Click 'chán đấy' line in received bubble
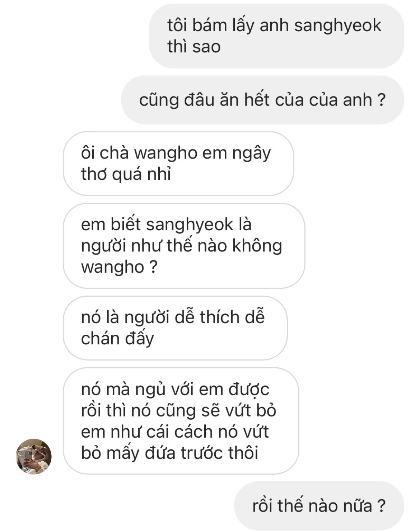This screenshot has height=532, width=420. [117, 339]
